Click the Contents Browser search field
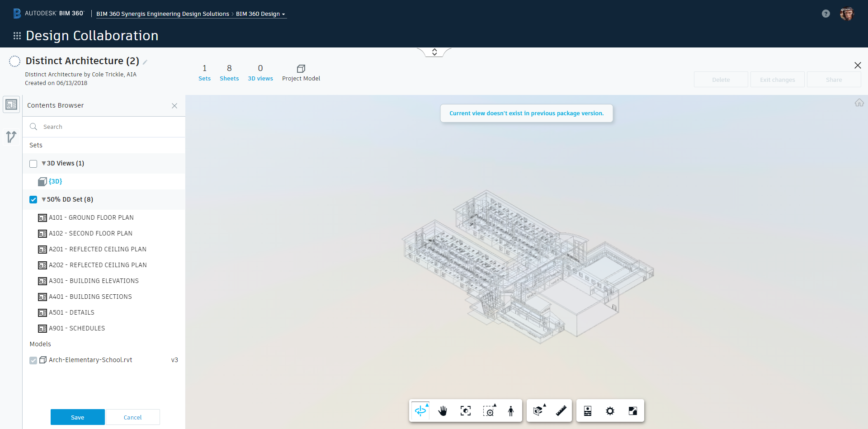Viewport: 868px width, 429px height. (x=108, y=127)
